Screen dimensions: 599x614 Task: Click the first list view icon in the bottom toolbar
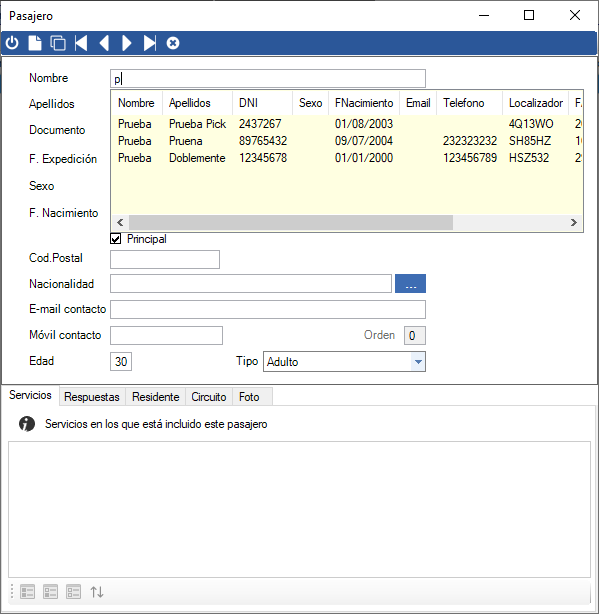pos(27,592)
